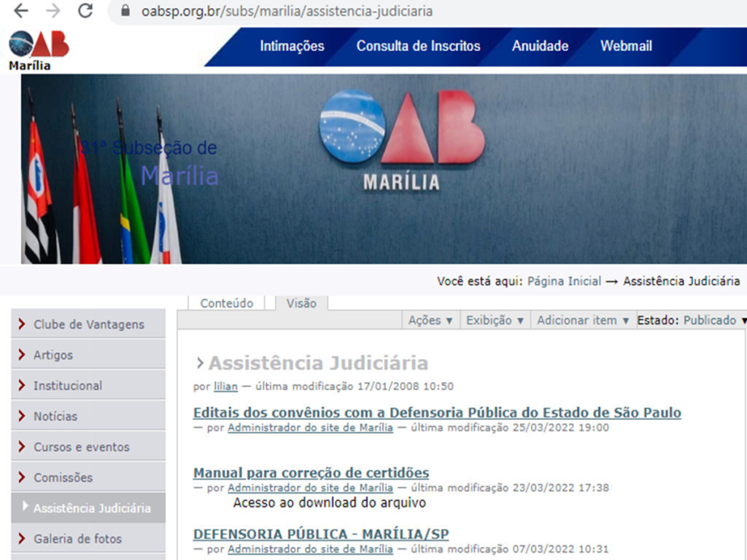Open the Ações dropdown
The height and width of the screenshot is (560, 747).
pos(430,319)
